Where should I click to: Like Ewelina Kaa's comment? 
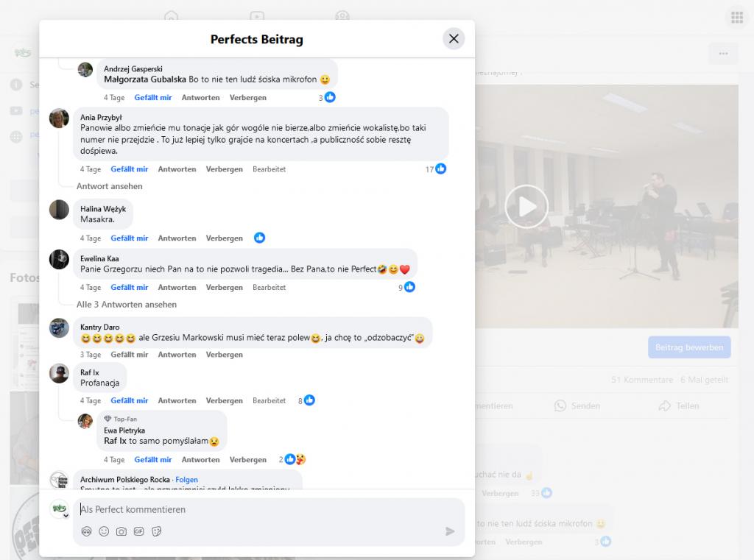point(130,288)
